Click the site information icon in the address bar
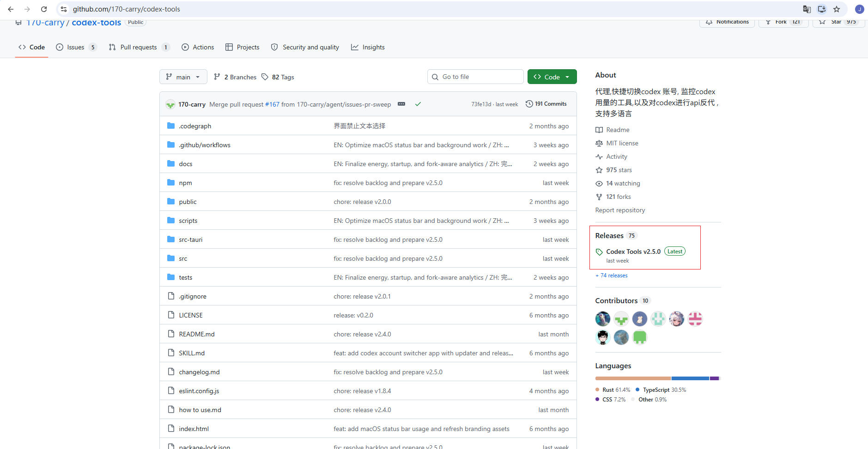 pyautogui.click(x=64, y=9)
